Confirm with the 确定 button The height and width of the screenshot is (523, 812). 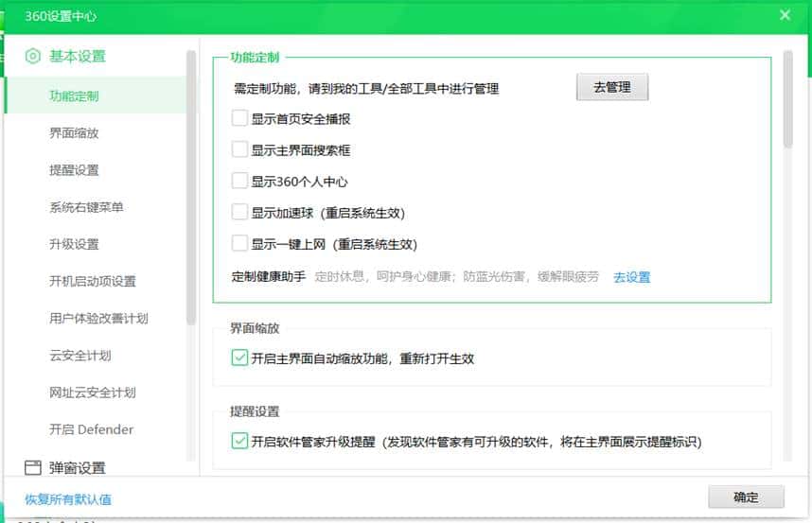tap(747, 497)
